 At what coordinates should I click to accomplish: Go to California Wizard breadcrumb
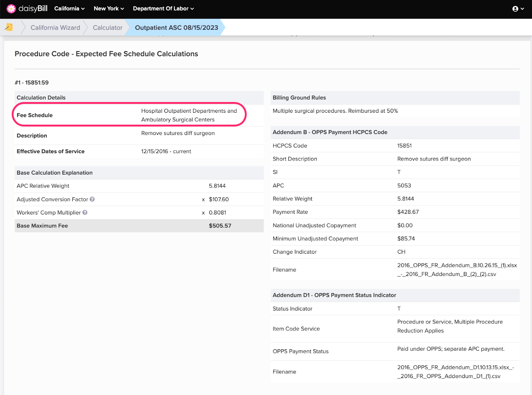coord(55,28)
